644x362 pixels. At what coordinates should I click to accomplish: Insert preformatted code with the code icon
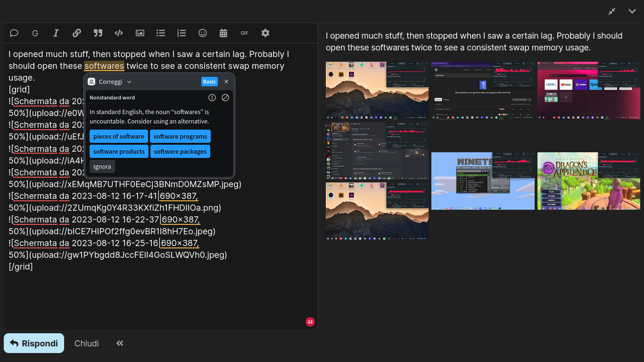119,33
